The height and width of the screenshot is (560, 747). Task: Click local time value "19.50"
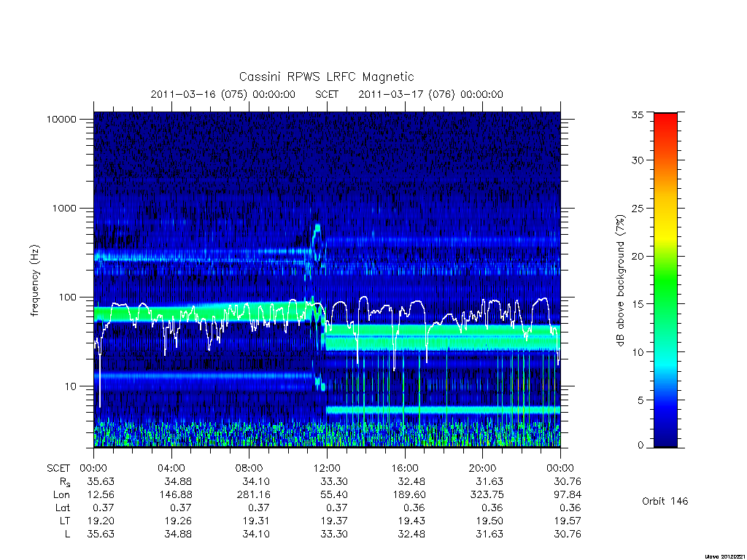click(x=489, y=521)
